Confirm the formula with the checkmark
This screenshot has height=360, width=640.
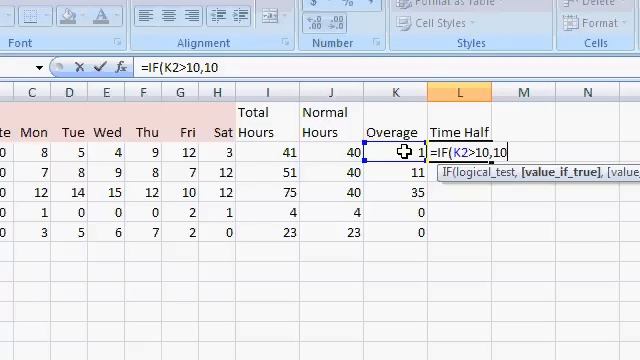pyautogui.click(x=100, y=67)
